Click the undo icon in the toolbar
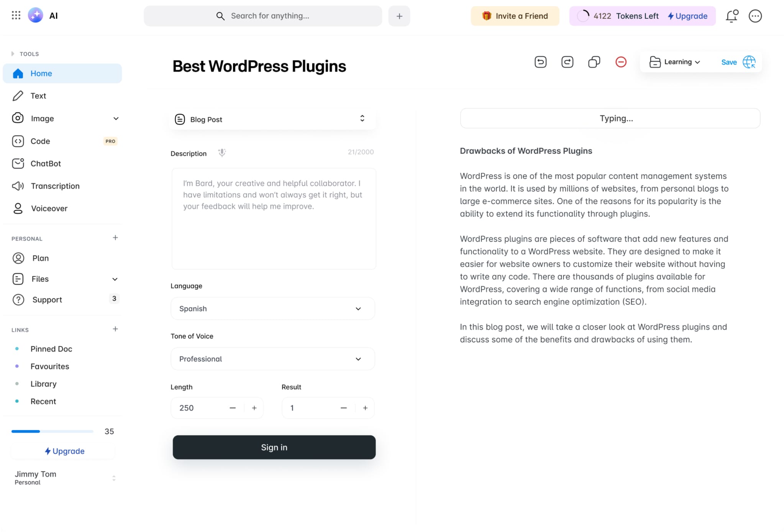The image size is (784, 532). coord(540,62)
